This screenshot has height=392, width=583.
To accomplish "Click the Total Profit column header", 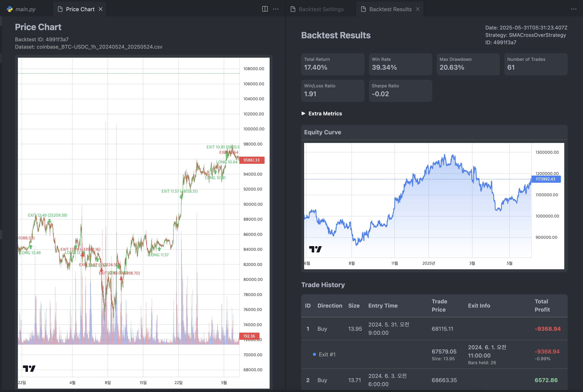I will pos(542,305).
